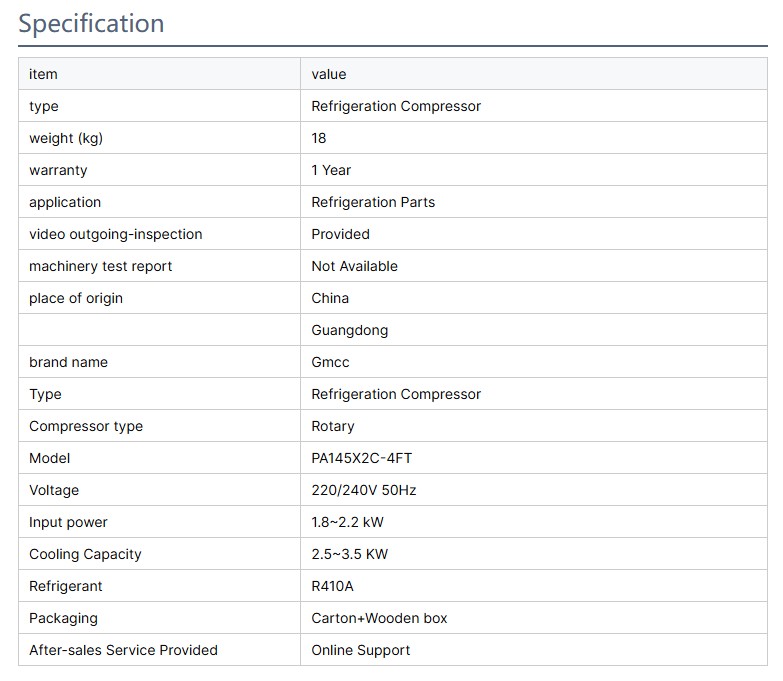Click the Specification heading
This screenshot has width=783, height=681.
(x=91, y=23)
